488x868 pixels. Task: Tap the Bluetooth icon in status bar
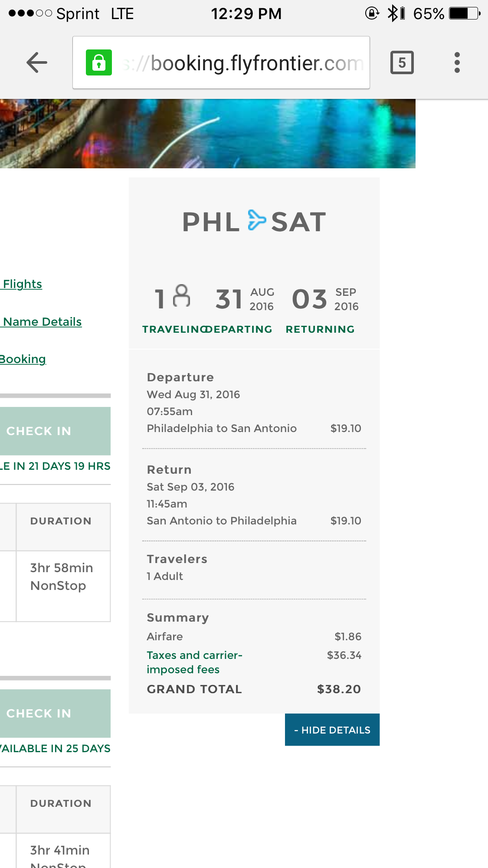click(392, 13)
